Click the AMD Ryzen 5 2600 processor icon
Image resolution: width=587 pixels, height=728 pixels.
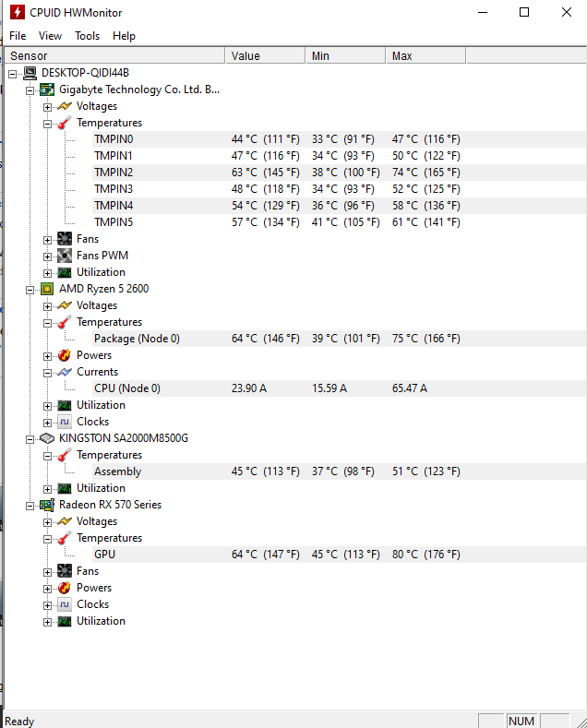click(47, 289)
